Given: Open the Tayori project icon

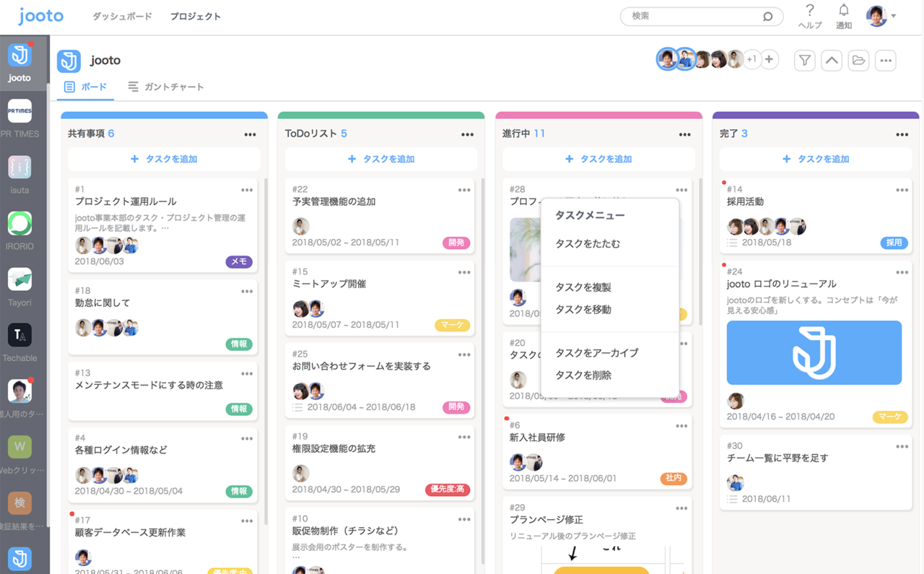Looking at the screenshot, I should pyautogui.click(x=19, y=279).
